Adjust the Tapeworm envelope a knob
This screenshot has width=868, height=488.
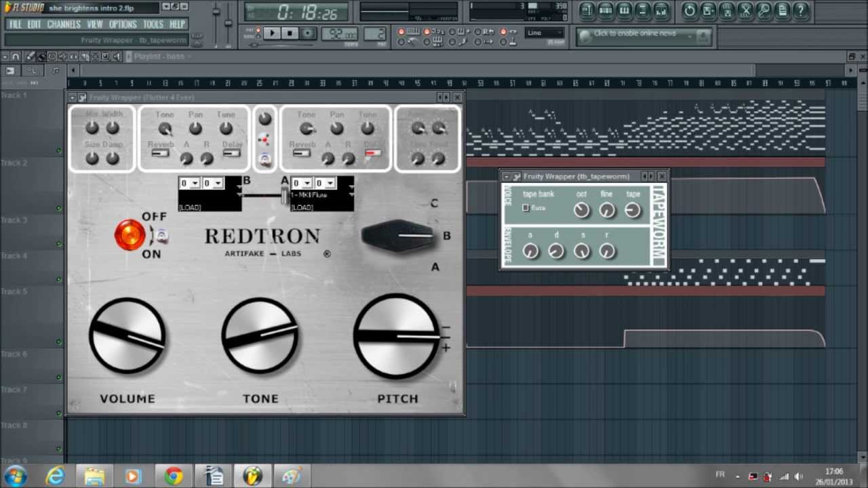[x=530, y=251]
